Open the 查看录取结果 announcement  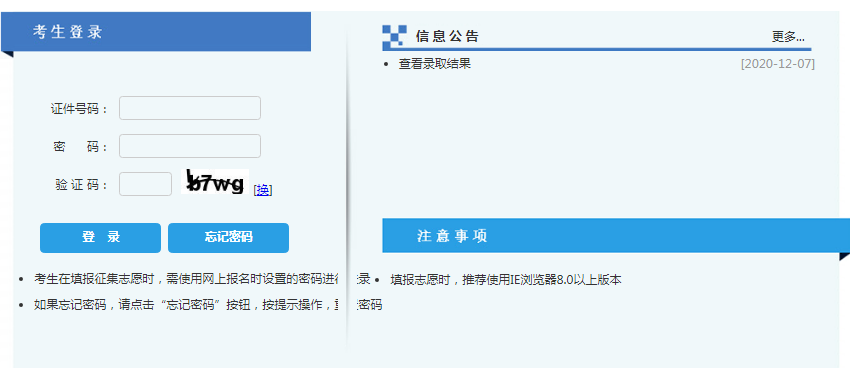click(x=435, y=64)
